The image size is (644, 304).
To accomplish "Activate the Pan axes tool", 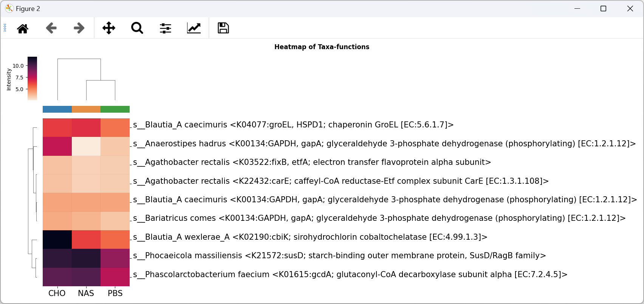I will click(109, 28).
